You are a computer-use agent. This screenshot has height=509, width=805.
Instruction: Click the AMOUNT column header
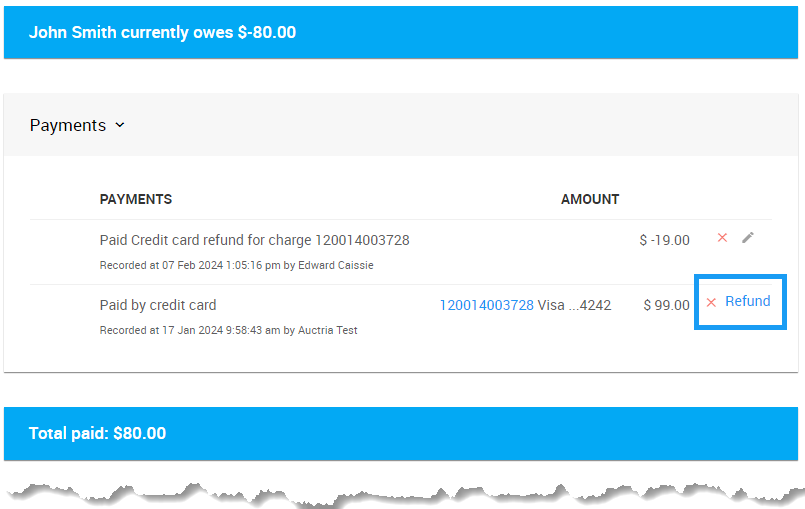click(589, 199)
